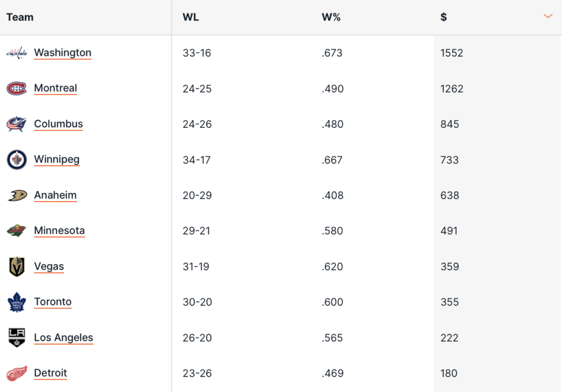Open the Los Angeles team link
Viewport: 562px width, 392px height.
[x=64, y=338]
